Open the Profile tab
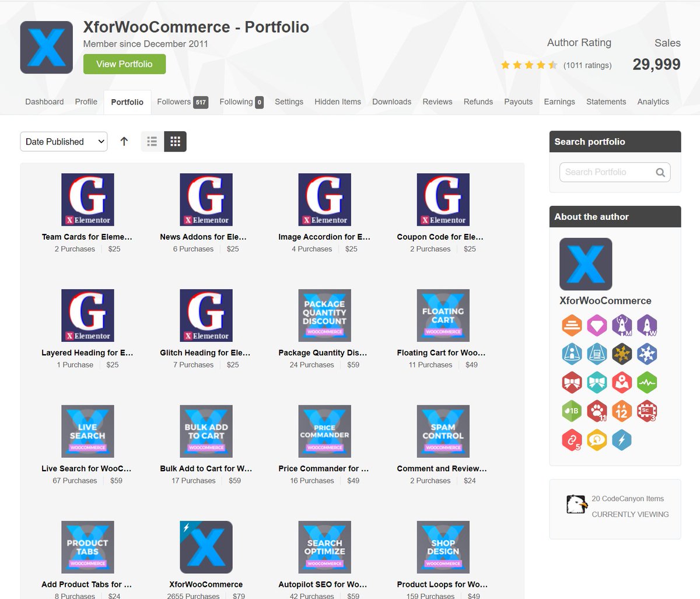The width and height of the screenshot is (700, 599). (x=86, y=101)
